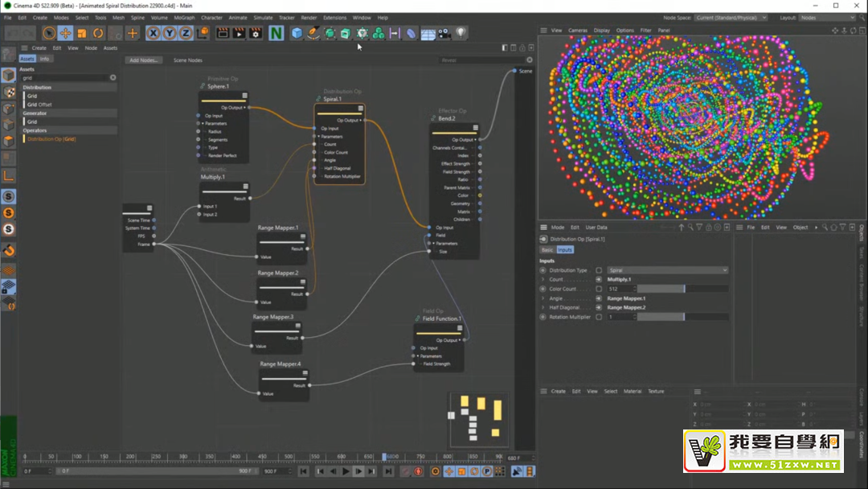Click the green Node Editor icon

coord(276,33)
